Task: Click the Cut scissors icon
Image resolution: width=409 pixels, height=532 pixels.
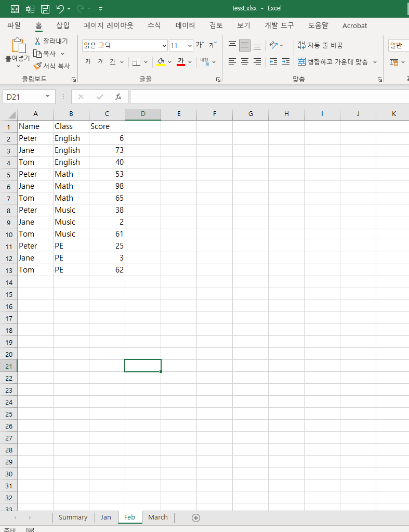Action: click(x=37, y=42)
